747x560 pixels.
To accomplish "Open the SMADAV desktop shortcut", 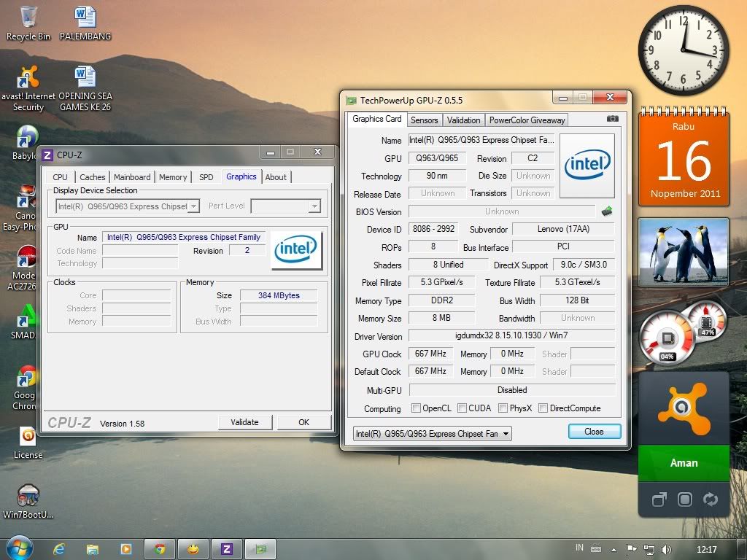I will click(x=24, y=322).
